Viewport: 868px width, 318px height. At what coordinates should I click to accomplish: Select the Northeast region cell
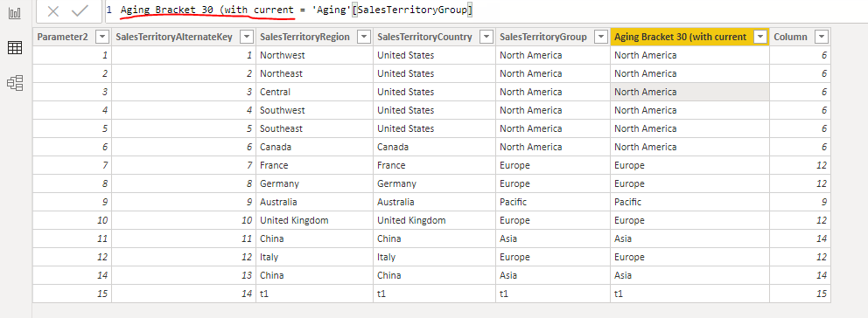click(314, 73)
